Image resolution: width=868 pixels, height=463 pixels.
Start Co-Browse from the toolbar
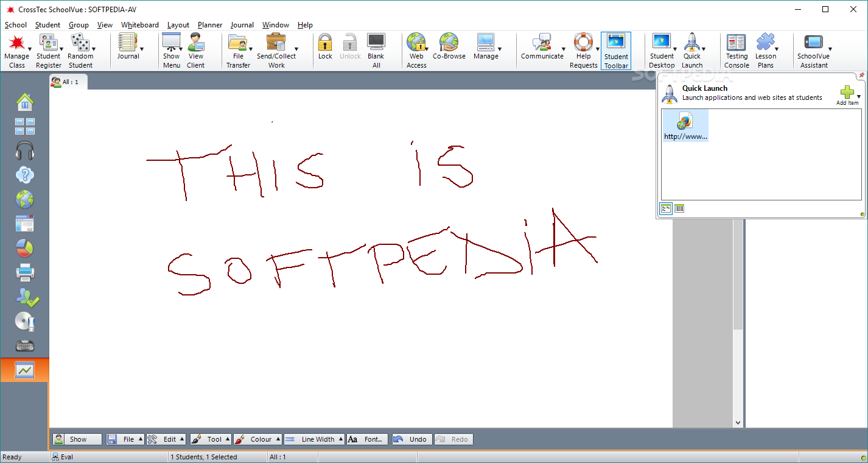pyautogui.click(x=449, y=42)
